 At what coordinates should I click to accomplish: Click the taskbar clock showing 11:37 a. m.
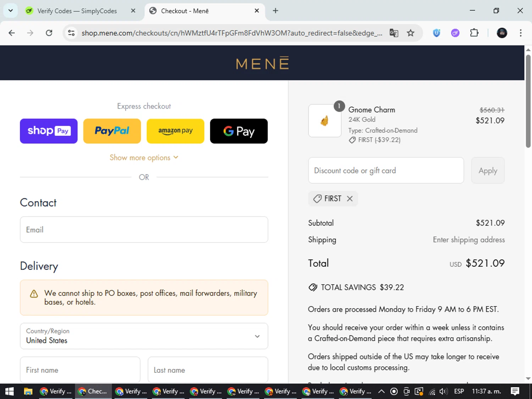point(486,391)
